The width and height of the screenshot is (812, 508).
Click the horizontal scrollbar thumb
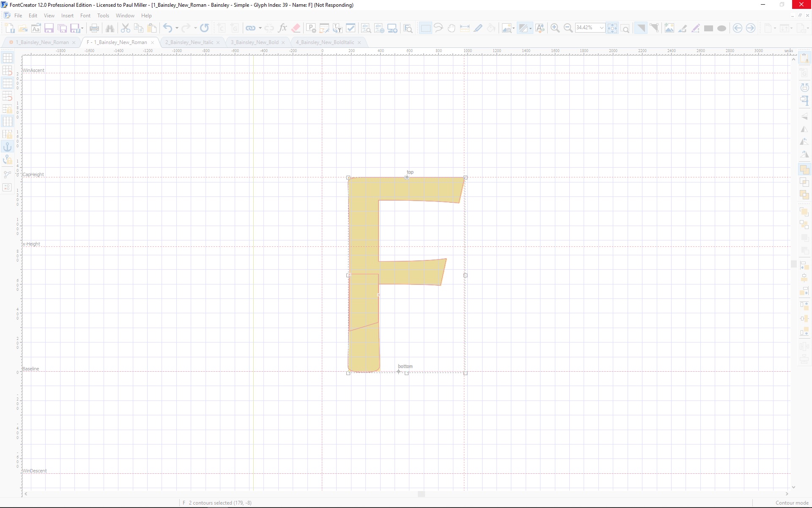[421, 494]
